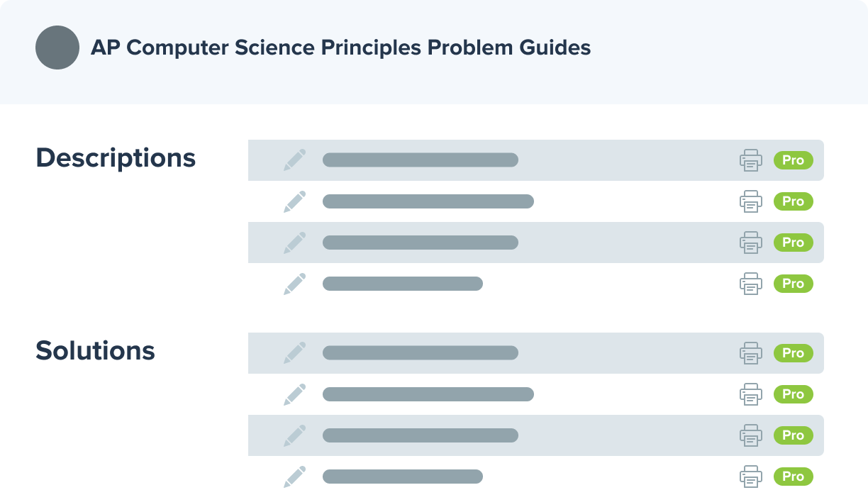Click the AP Computer Science Principles Problem Guides heading

coord(341,48)
